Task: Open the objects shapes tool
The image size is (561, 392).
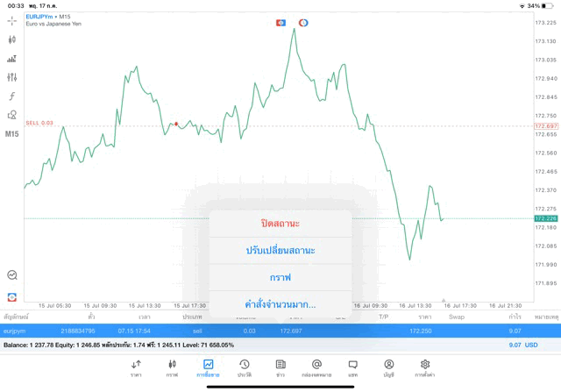Action: 12,115
